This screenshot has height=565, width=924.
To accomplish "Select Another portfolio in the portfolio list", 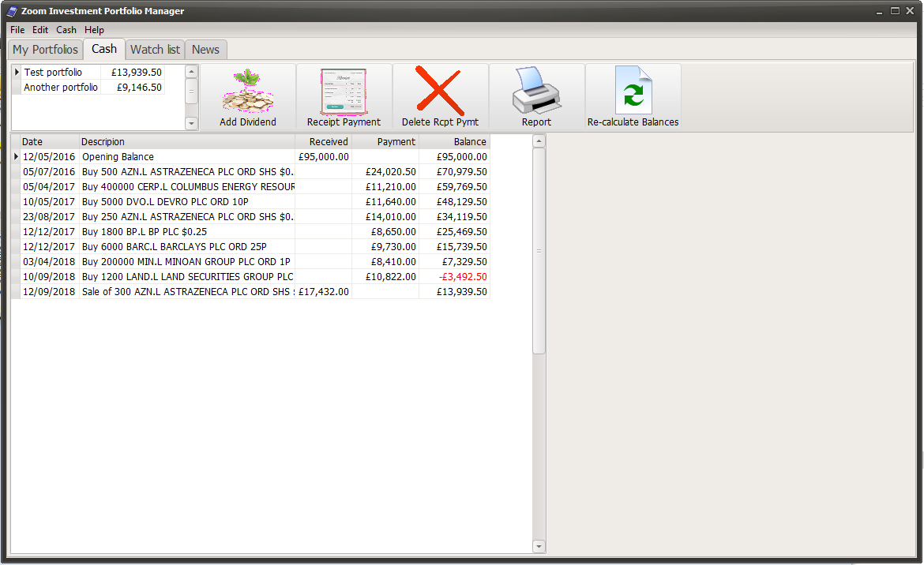I will (60, 88).
